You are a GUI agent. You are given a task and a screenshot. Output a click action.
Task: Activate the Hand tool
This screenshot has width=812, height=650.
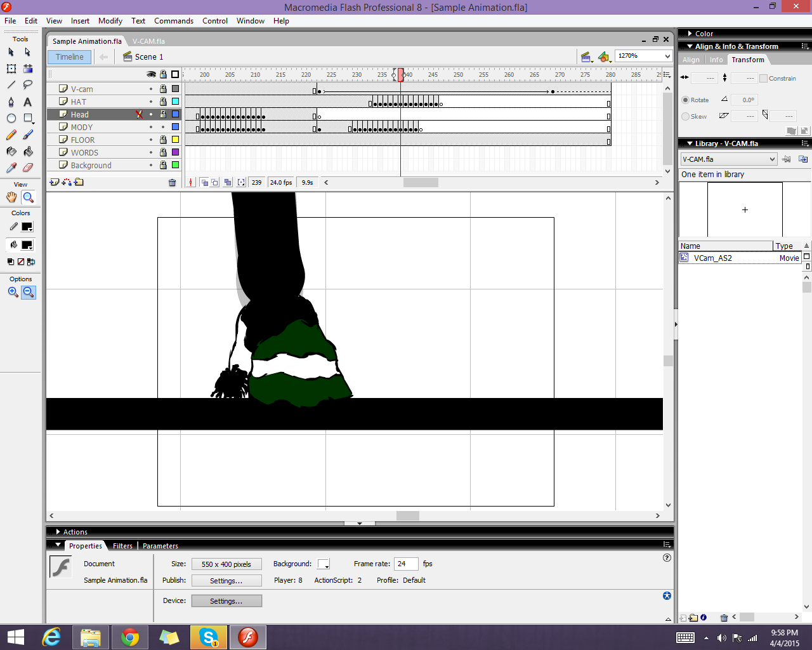(10, 197)
